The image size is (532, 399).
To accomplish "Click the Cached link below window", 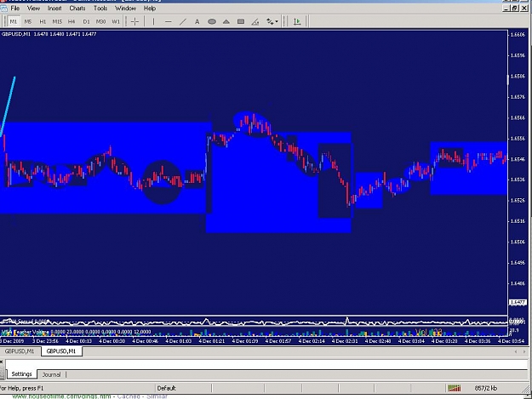I will pyautogui.click(x=129, y=396).
